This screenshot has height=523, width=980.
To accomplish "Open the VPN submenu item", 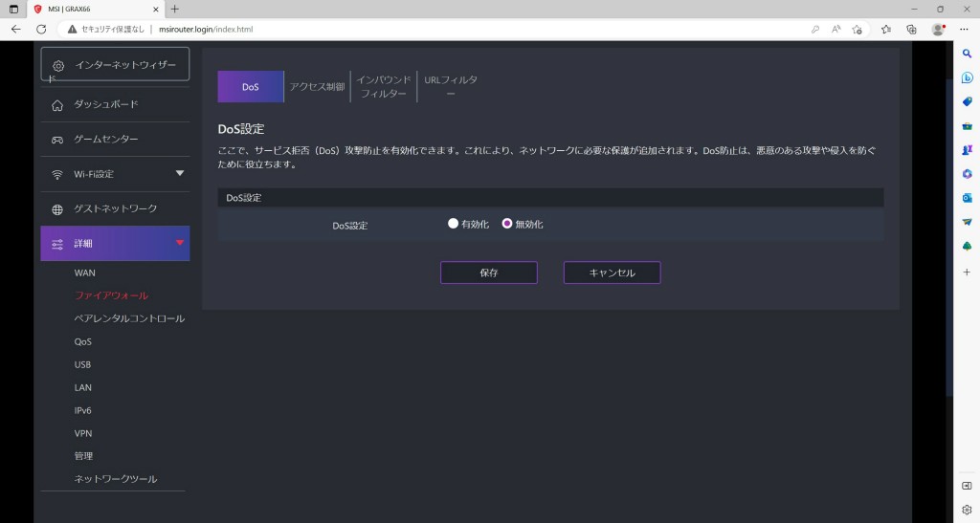I will [x=83, y=433].
